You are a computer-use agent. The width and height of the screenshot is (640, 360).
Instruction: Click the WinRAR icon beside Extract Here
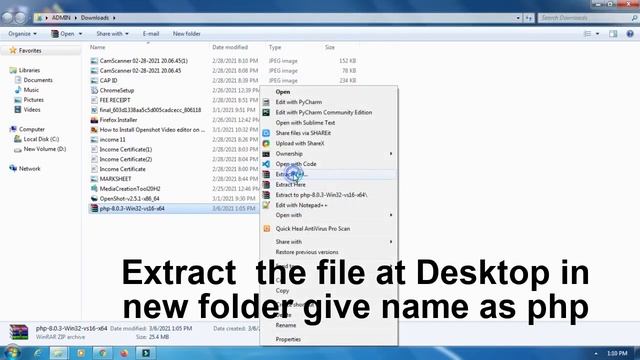[266, 184]
